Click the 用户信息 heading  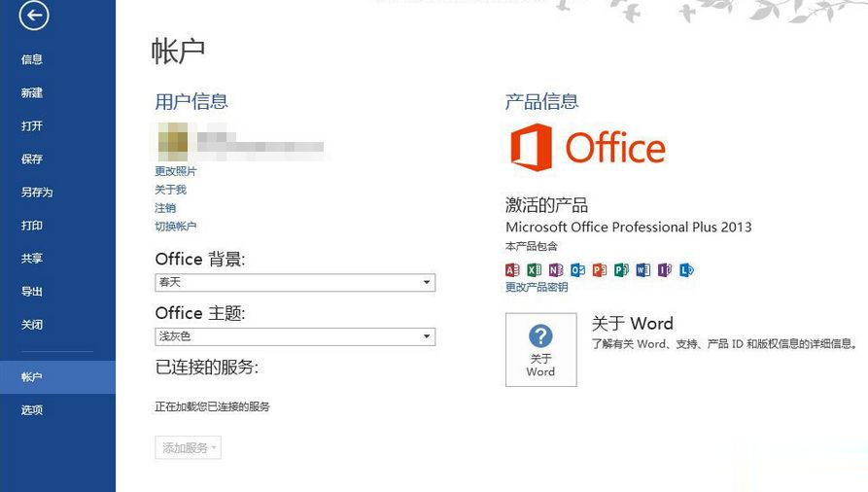coord(191,101)
